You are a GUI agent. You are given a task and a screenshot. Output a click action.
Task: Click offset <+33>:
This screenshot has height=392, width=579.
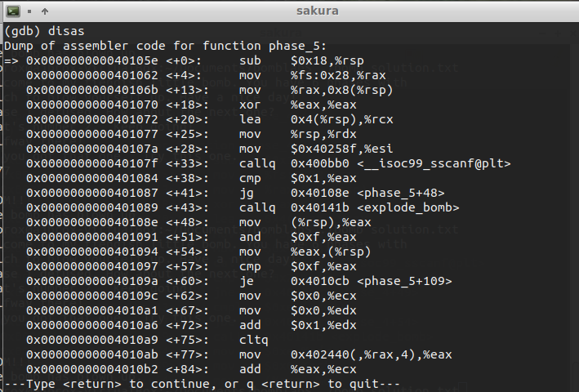(x=187, y=163)
